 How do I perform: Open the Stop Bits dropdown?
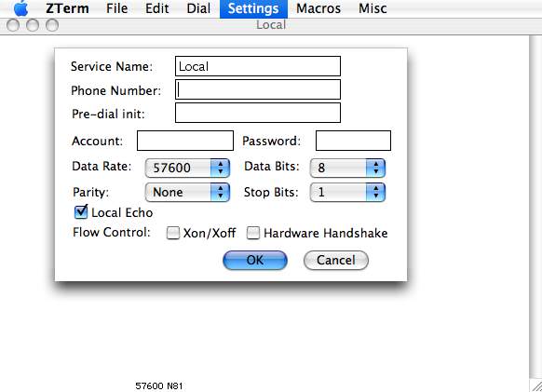coord(347,192)
